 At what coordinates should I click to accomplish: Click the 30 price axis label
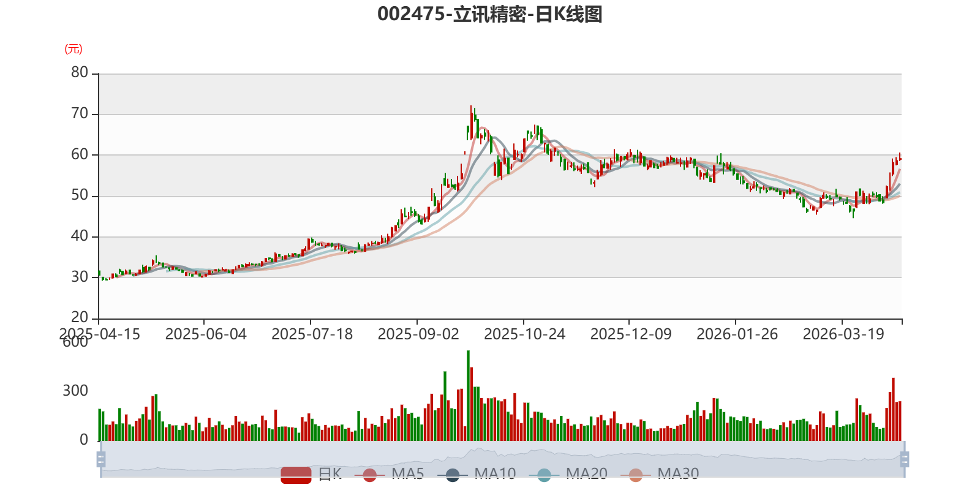(80, 277)
